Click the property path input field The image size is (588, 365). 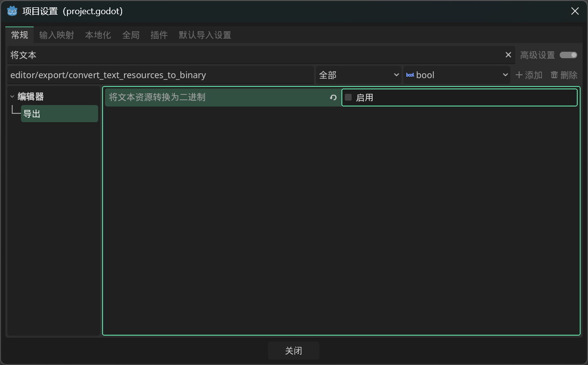point(160,75)
